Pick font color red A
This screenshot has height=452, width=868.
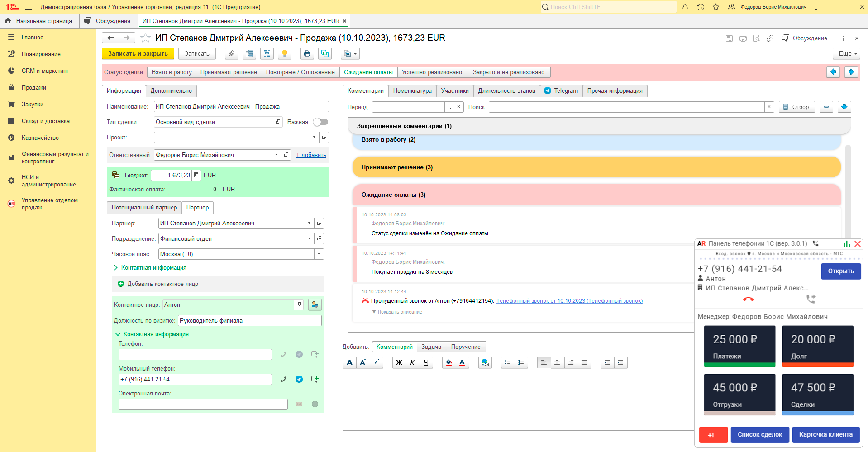click(462, 362)
